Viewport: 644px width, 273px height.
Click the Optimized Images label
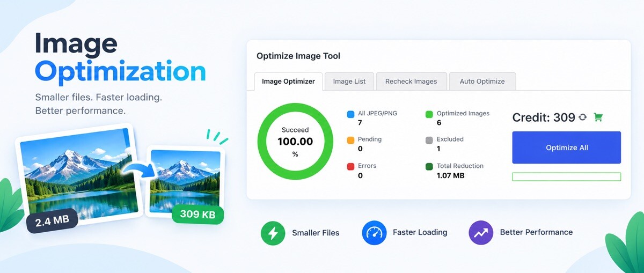click(463, 114)
